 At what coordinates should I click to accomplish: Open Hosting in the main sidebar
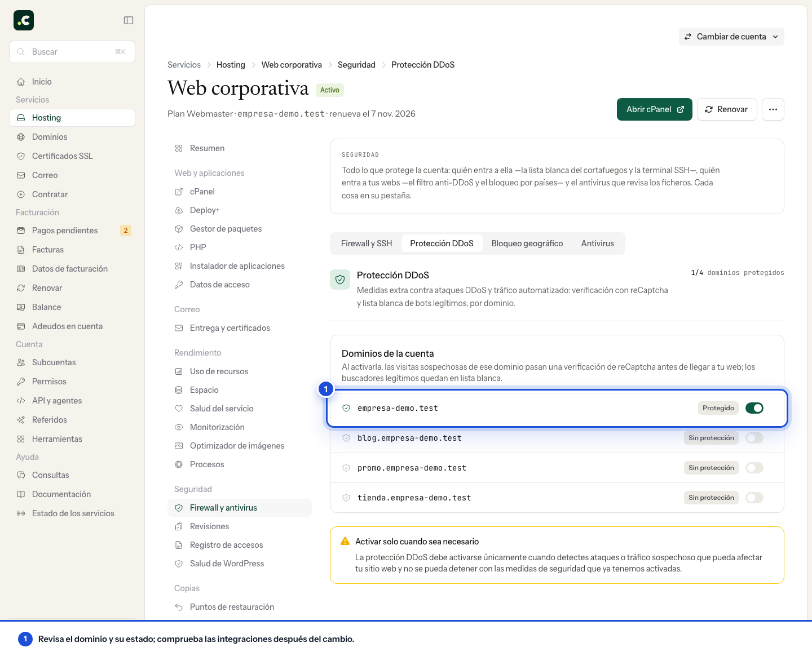(x=72, y=118)
